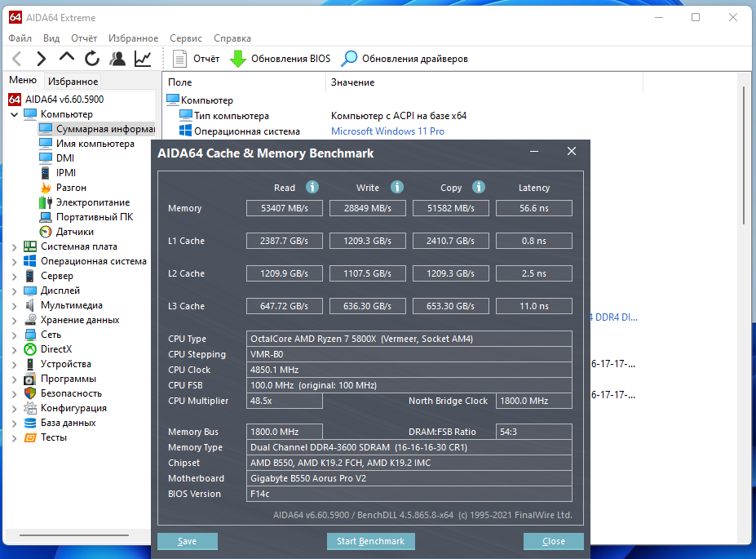Expand the Хранение данных tree node

(x=15, y=320)
